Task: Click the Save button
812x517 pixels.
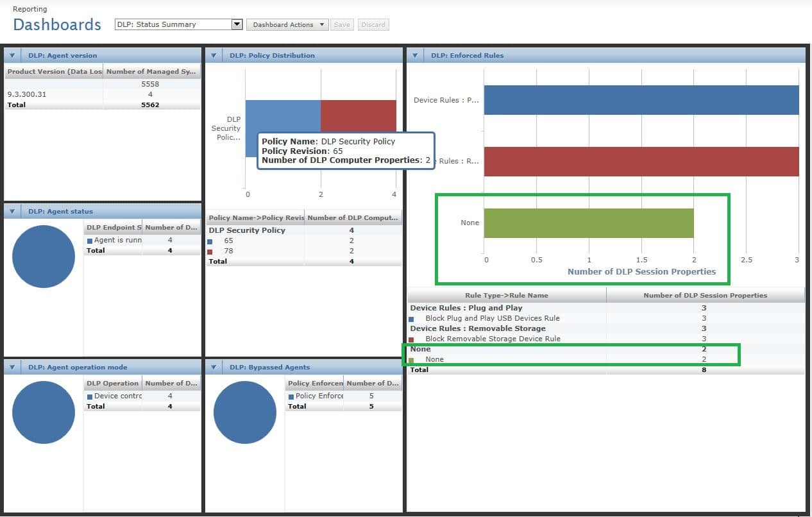Action: pos(342,24)
